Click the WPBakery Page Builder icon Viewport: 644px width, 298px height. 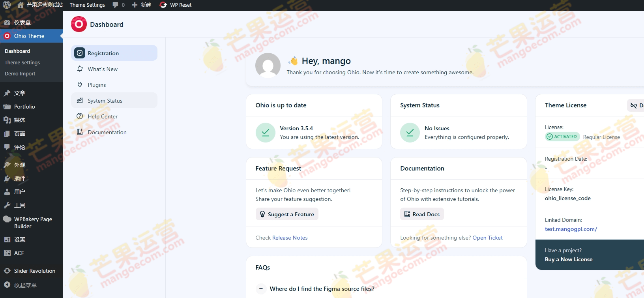click(x=7, y=219)
